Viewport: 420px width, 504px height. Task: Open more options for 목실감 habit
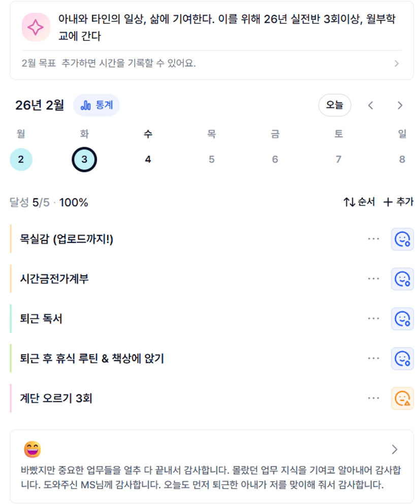373,239
